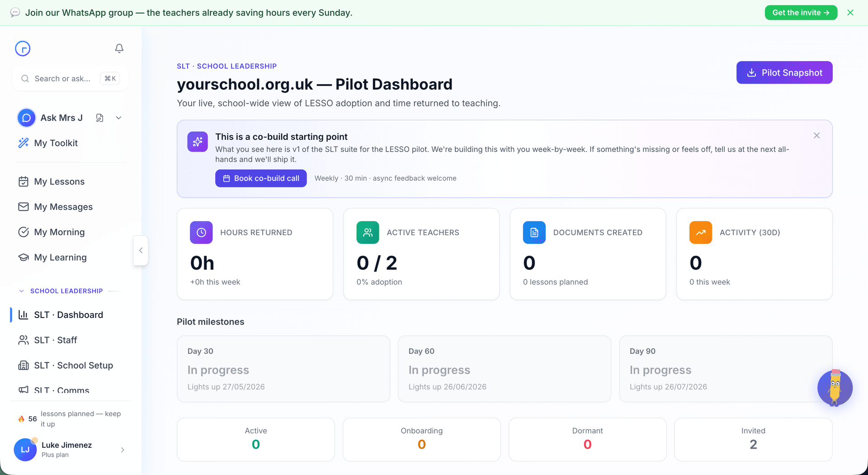Screen dimensions: 868x475
Task: Click the search field
Action: (x=71, y=79)
